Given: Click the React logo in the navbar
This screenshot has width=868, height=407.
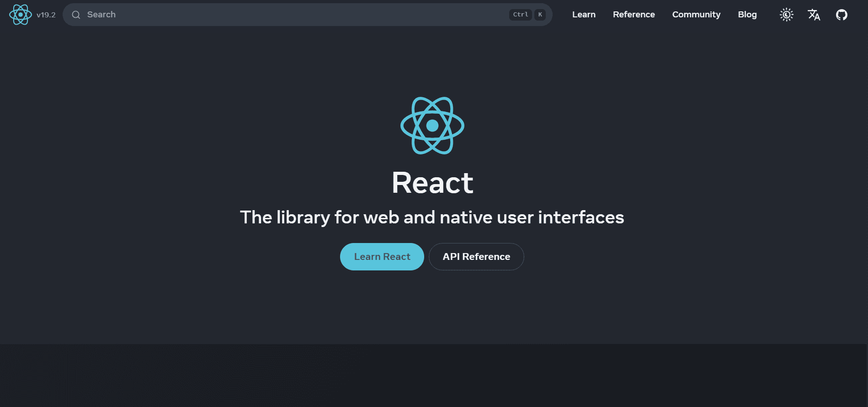Looking at the screenshot, I should pos(21,15).
